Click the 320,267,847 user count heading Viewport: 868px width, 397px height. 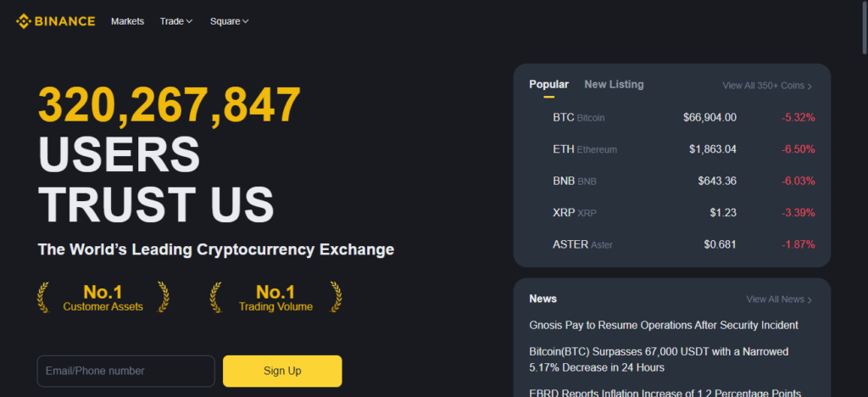[x=170, y=104]
